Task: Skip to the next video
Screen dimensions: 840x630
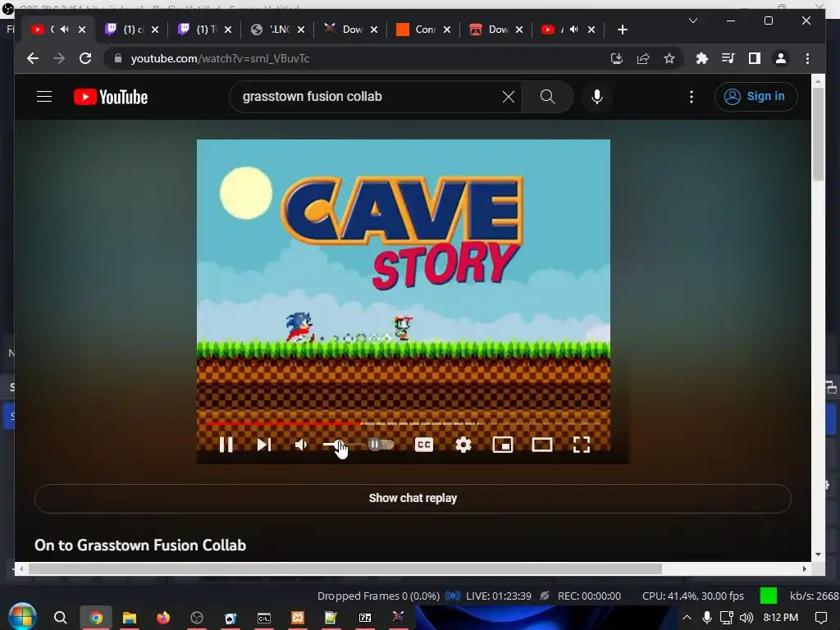Action: 263,445
